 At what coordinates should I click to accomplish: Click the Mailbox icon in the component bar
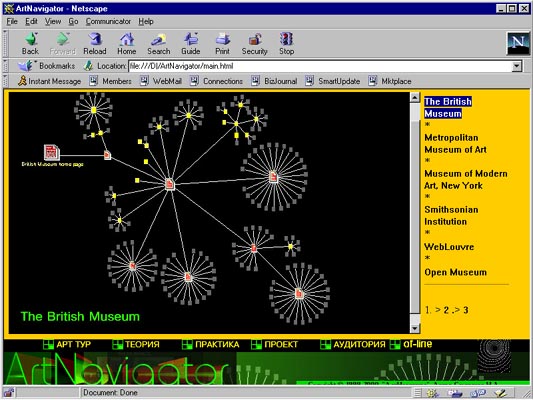(454, 393)
